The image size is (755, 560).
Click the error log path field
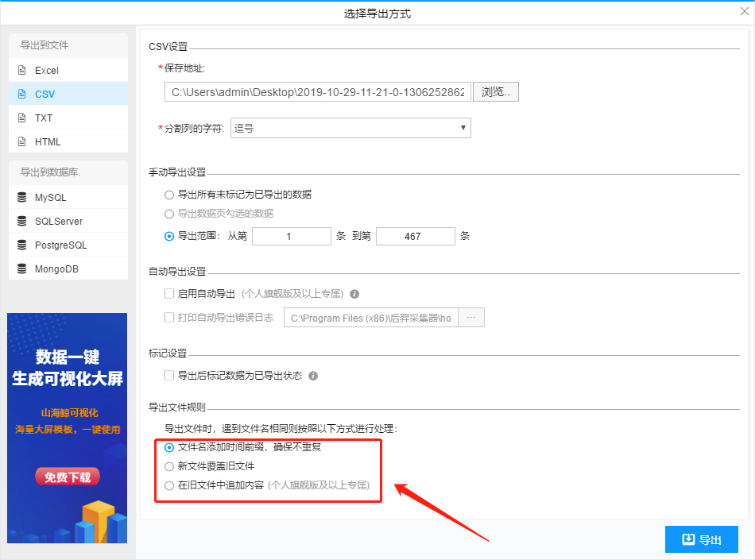click(x=371, y=318)
